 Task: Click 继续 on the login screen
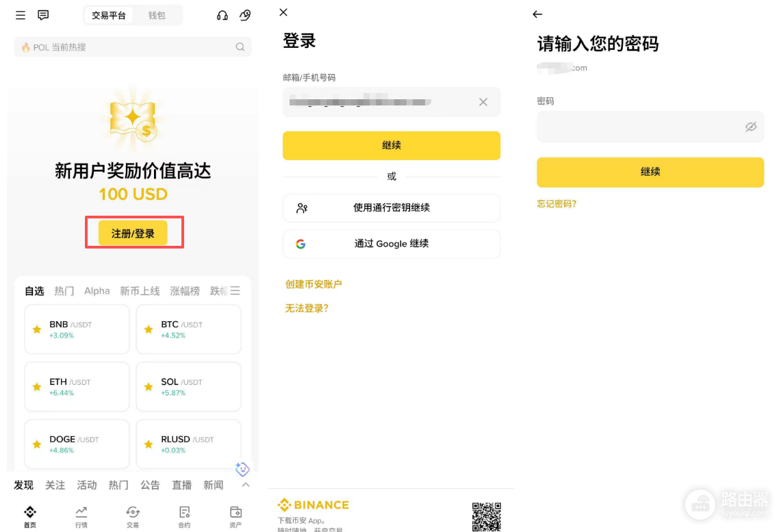[x=392, y=145]
